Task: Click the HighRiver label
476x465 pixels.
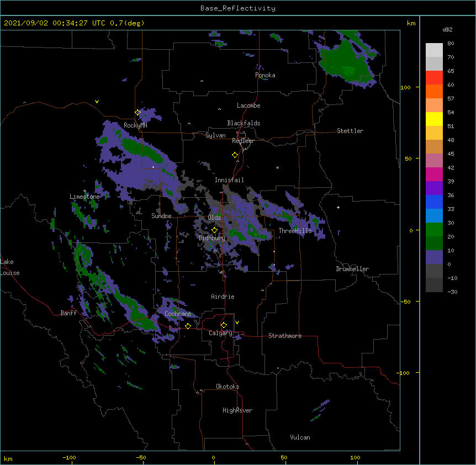Action: pyautogui.click(x=237, y=410)
